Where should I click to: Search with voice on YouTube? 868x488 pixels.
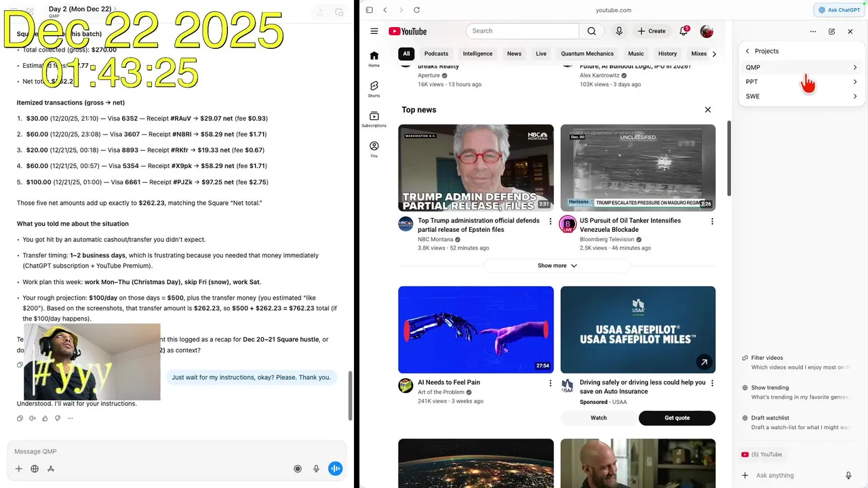click(x=619, y=31)
